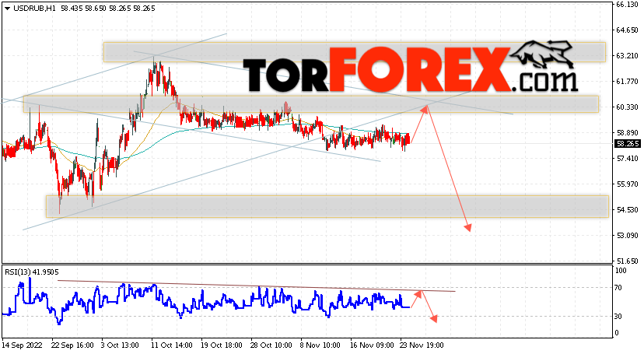Select the 8 Nov 10:00 time label
This screenshot has height=354, width=644.
click(x=320, y=345)
